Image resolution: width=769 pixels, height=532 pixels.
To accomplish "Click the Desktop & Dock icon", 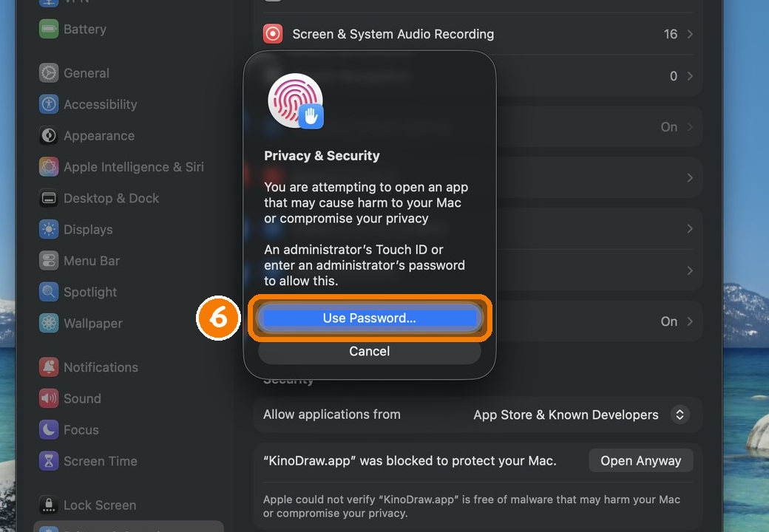I will coord(49,199).
